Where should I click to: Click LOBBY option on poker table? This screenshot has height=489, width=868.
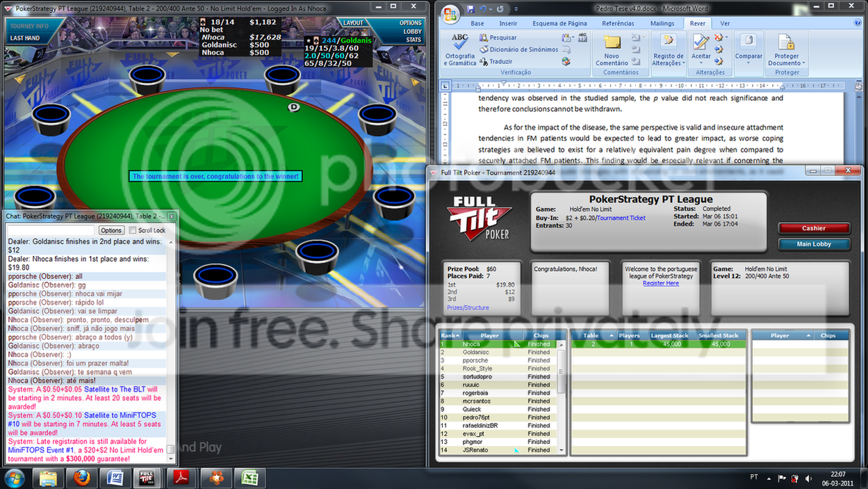coord(413,31)
